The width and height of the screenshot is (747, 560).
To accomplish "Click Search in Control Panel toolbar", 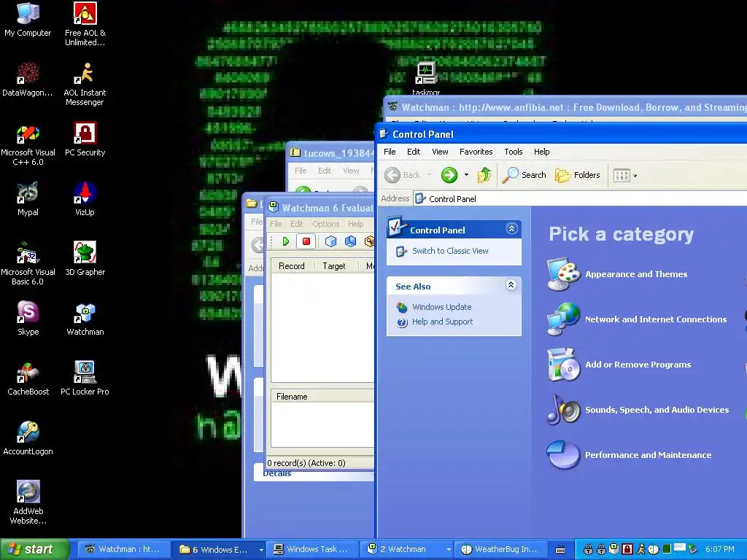I will tap(524, 175).
